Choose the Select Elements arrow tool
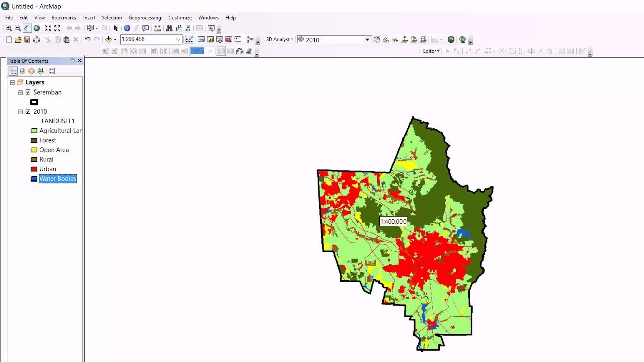This screenshot has height=362, width=644. point(116,28)
